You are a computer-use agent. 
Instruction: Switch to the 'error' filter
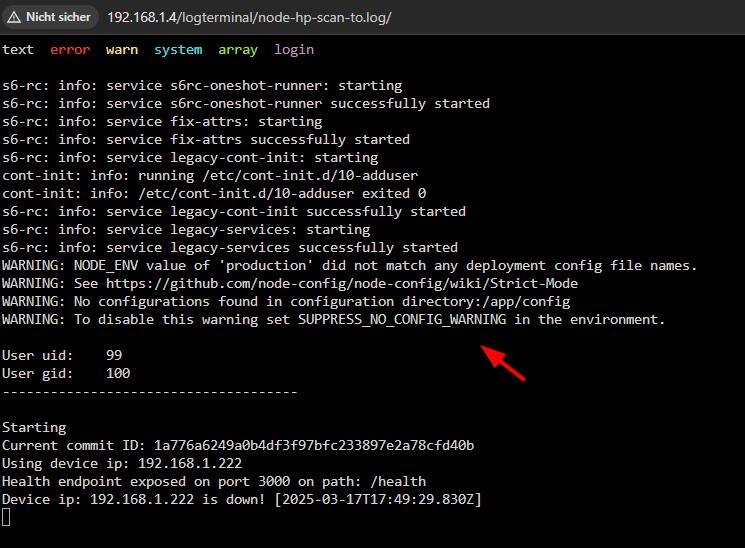70,49
